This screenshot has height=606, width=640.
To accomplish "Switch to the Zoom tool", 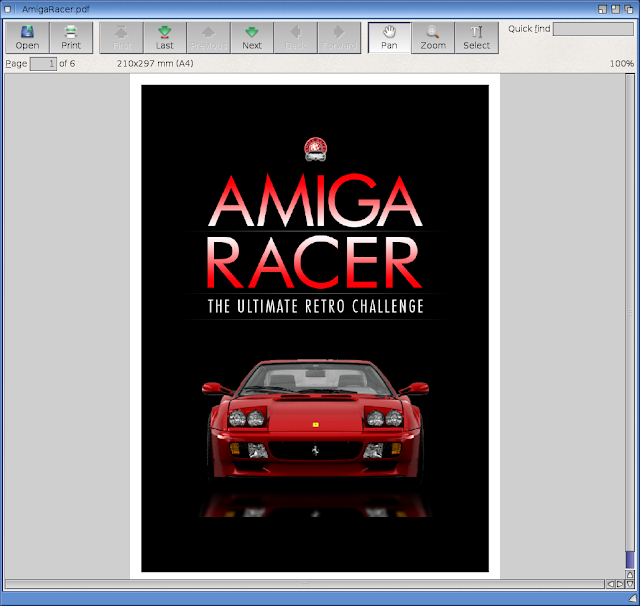I will [x=433, y=38].
